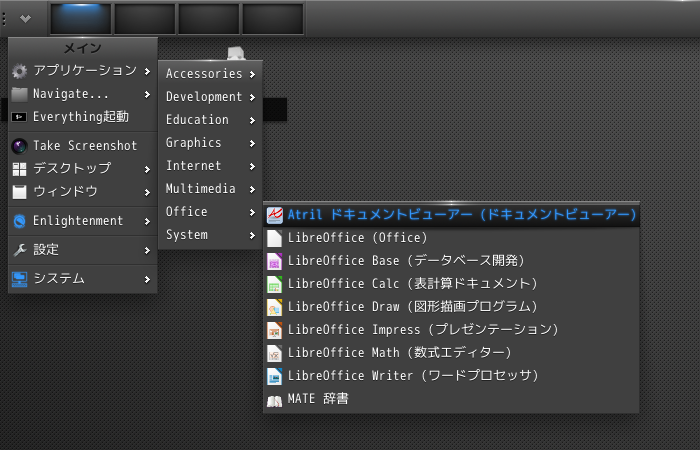Click the blue Enlightenment logo icon

[x=19, y=221]
